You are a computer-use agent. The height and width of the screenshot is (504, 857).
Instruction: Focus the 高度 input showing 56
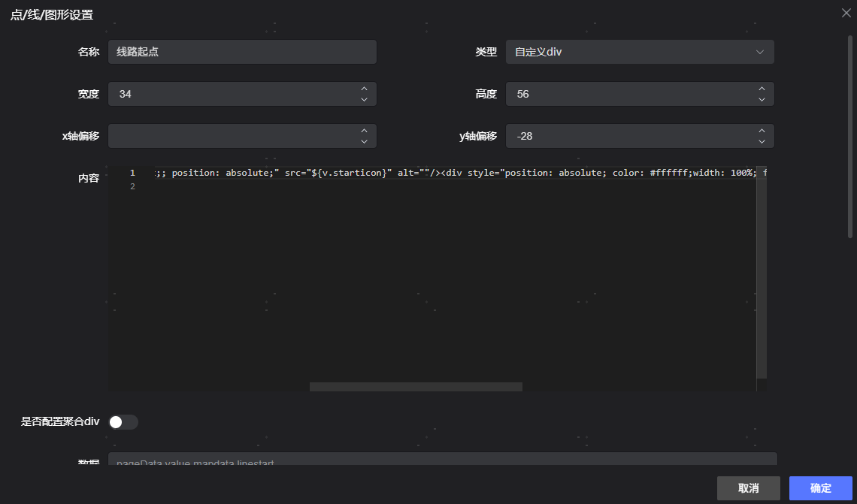coord(631,94)
